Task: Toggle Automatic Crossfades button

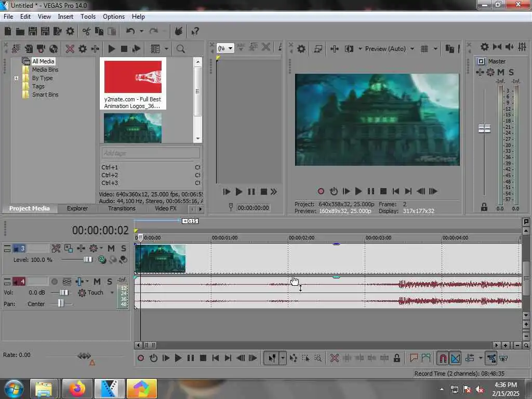Action: click(x=455, y=358)
